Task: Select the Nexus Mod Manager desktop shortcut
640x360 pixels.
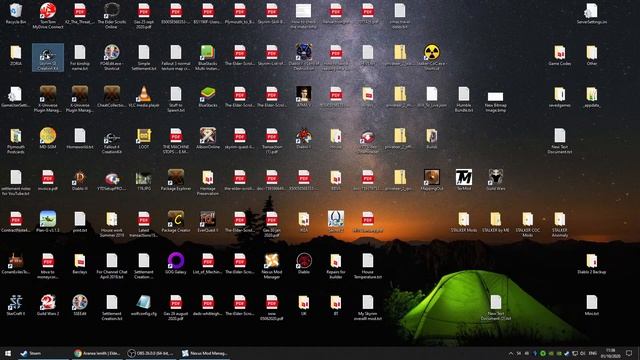Action: point(271,266)
